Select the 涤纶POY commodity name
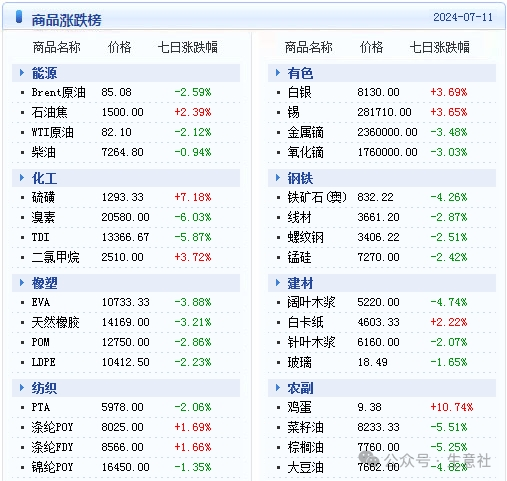This screenshot has height=481, width=507. [52, 427]
